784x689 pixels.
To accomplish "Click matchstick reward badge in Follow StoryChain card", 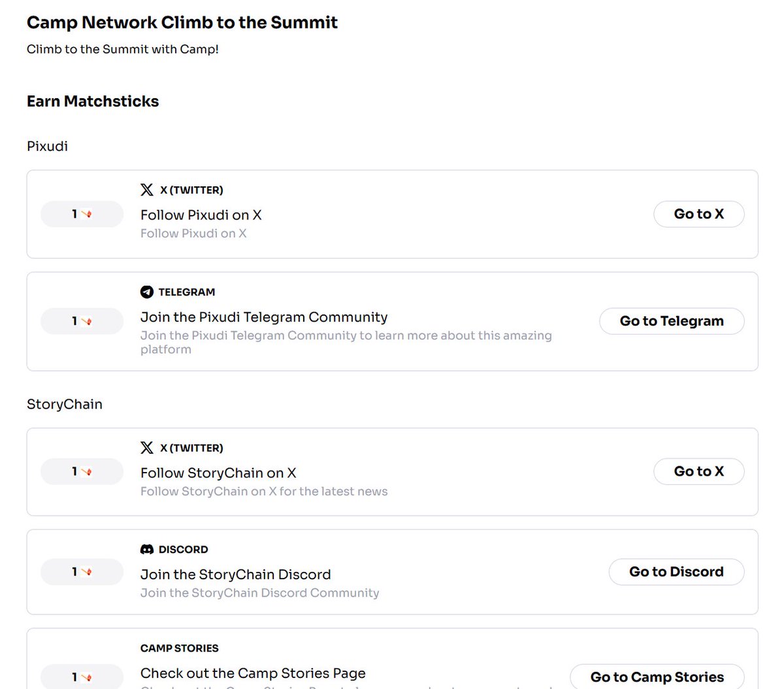I will point(82,471).
